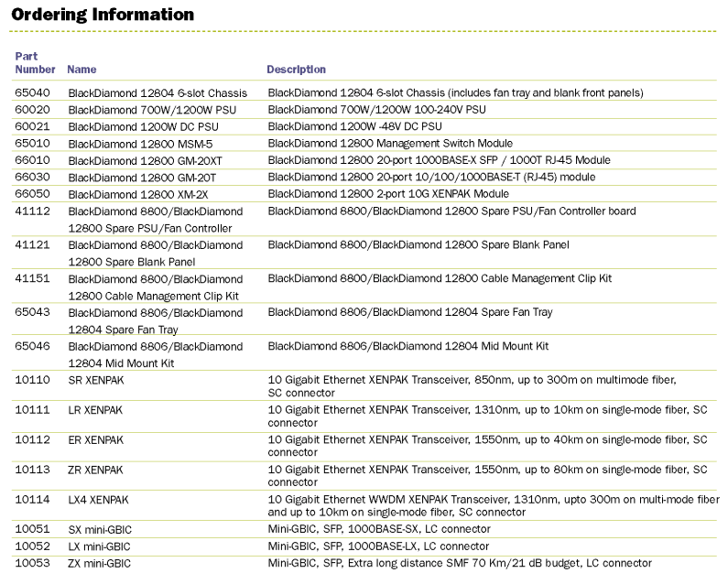Click part number 41112
728x584 pixels.
[x=32, y=211]
